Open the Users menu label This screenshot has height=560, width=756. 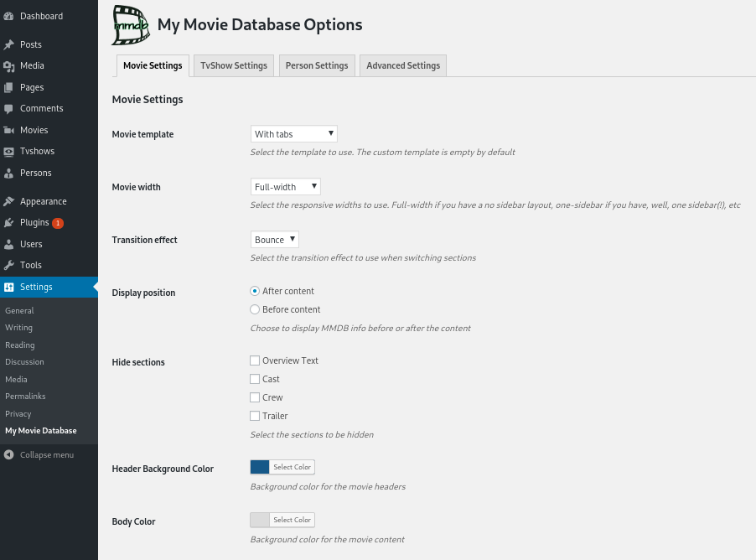(x=31, y=244)
